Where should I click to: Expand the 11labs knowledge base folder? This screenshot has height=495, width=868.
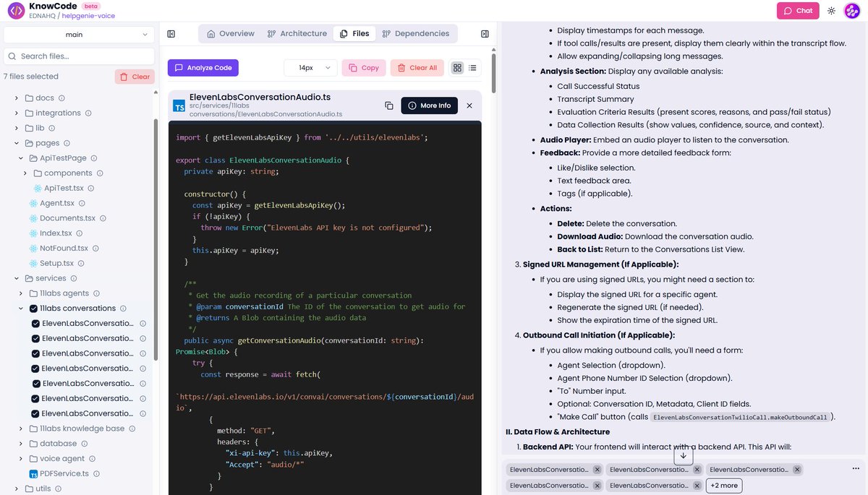tap(22, 429)
